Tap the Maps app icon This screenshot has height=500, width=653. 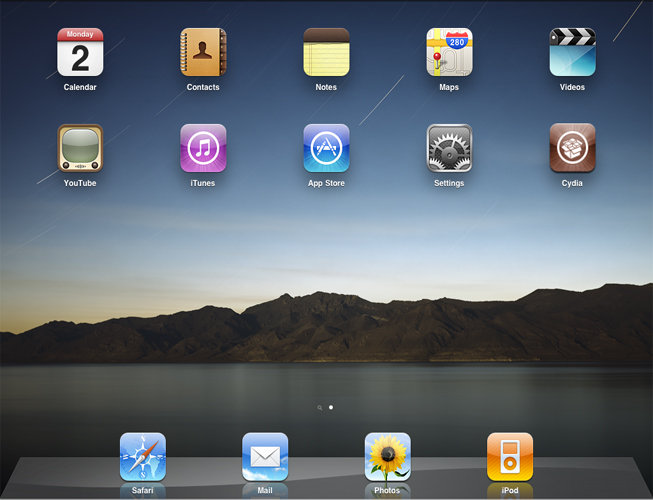(x=449, y=52)
